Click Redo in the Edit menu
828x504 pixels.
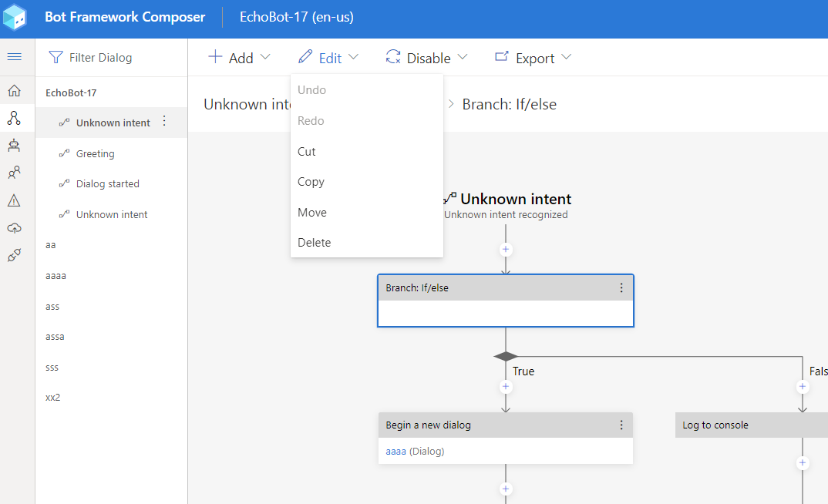(x=366, y=121)
